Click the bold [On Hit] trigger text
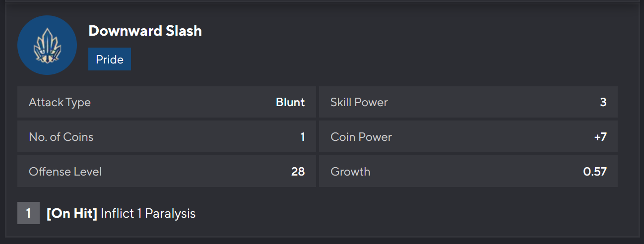This screenshot has height=244, width=644. 72,214
